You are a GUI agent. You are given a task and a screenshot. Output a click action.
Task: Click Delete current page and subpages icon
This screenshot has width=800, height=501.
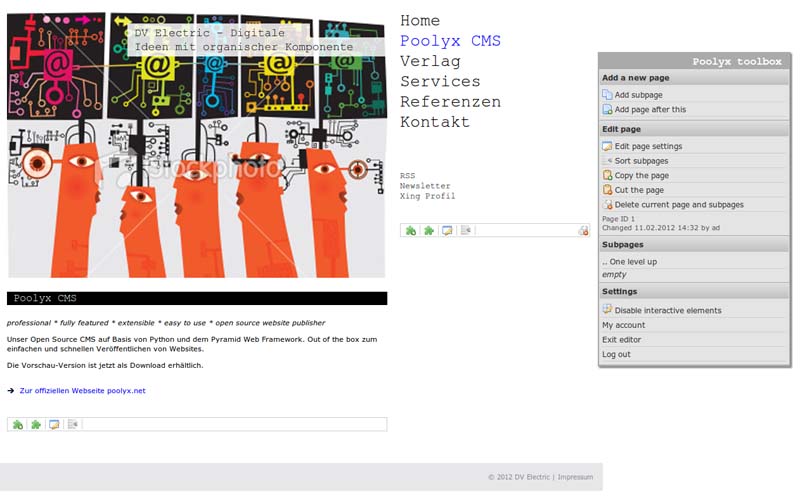point(607,205)
